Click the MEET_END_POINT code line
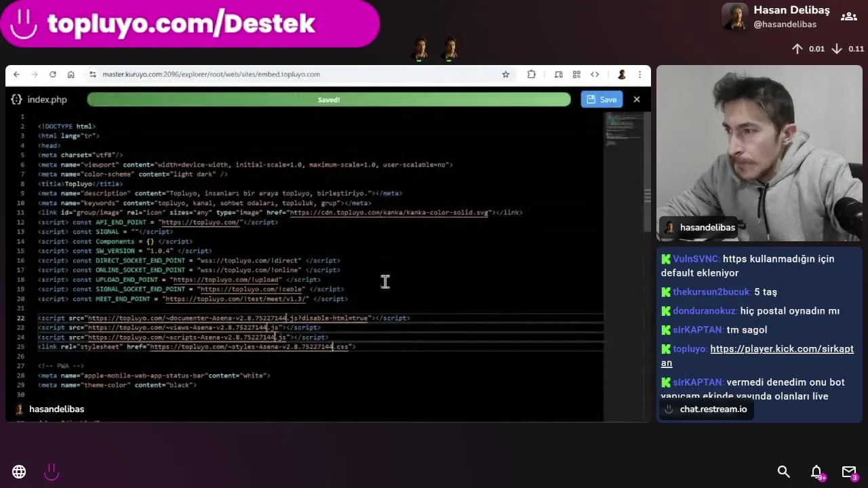Screen dimensions: 868x488 (193, 299)
